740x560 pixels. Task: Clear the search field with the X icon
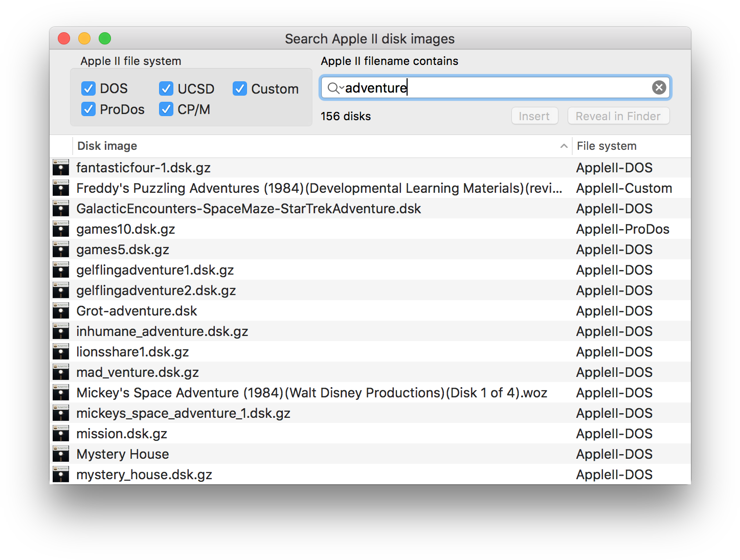click(x=659, y=88)
